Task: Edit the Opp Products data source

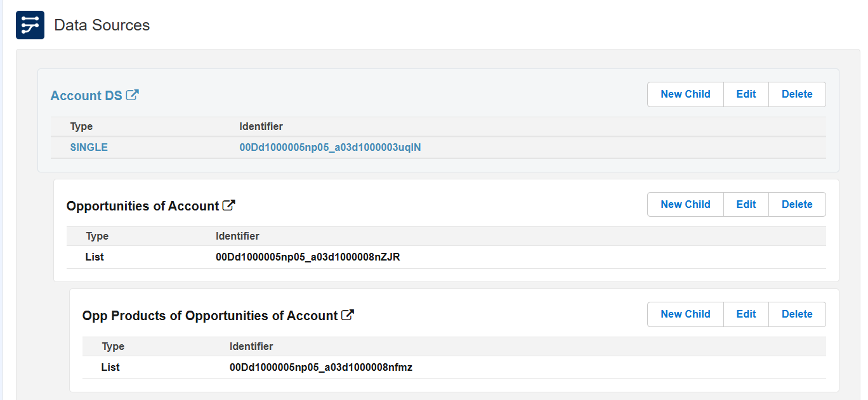Action: click(746, 314)
